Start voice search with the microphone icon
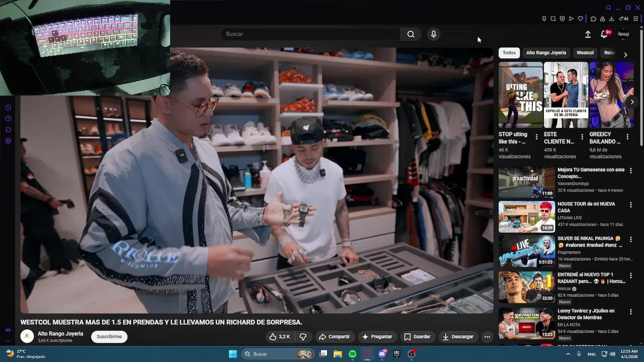This screenshot has height=362, width=644. (434, 34)
